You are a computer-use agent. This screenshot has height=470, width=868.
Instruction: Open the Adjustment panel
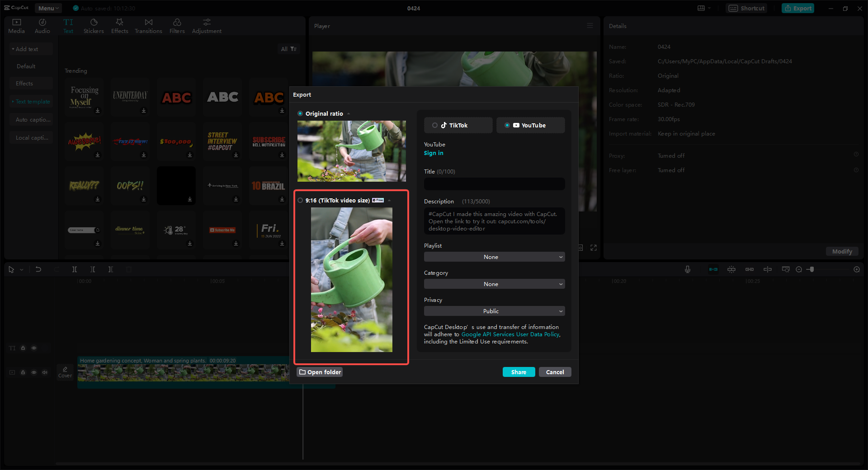pos(206,26)
